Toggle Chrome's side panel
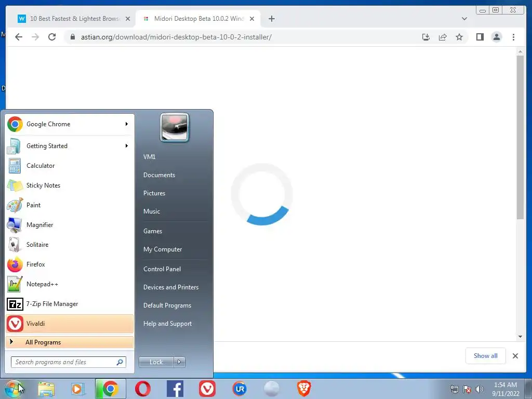Image resolution: width=532 pixels, height=399 pixels. pyautogui.click(x=480, y=37)
